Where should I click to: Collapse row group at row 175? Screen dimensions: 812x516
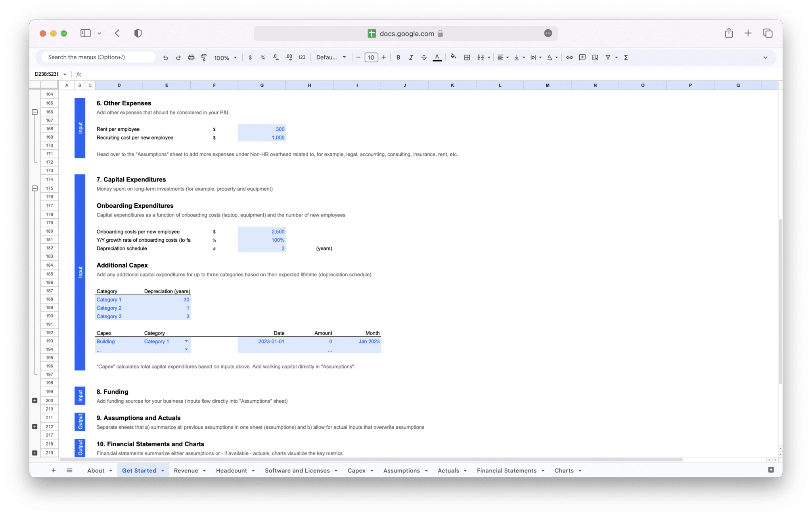click(35, 189)
